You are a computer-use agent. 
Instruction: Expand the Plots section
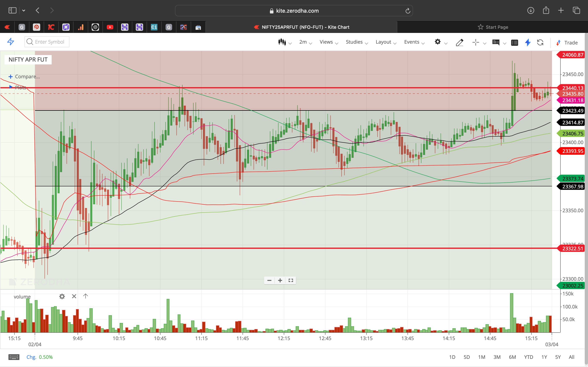click(x=21, y=87)
